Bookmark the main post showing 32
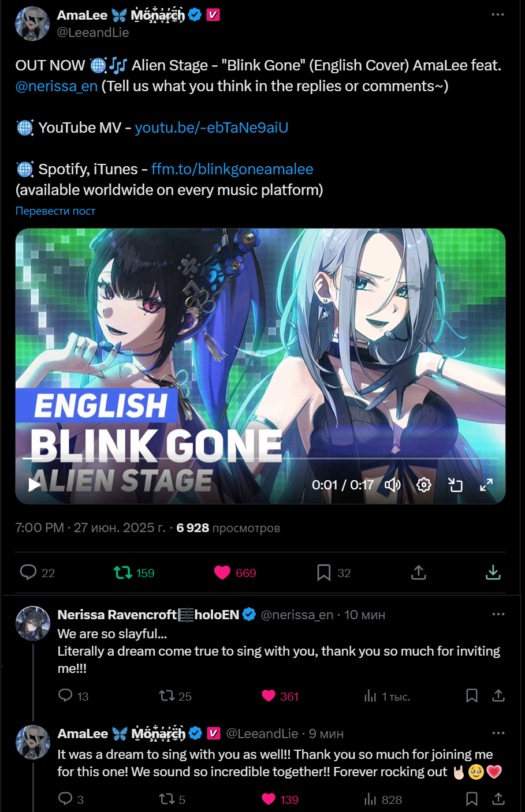 coord(333,572)
